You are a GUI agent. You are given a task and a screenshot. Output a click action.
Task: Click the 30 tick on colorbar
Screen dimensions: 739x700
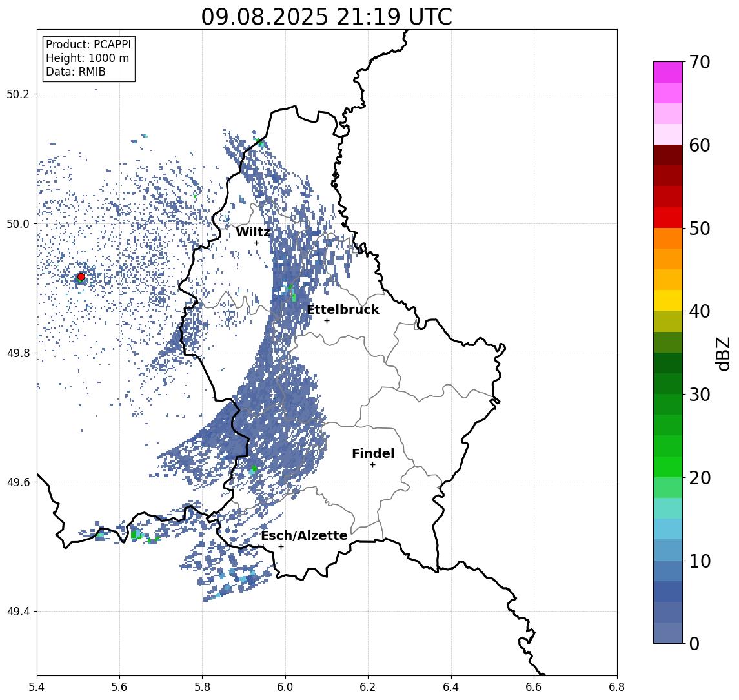point(700,395)
